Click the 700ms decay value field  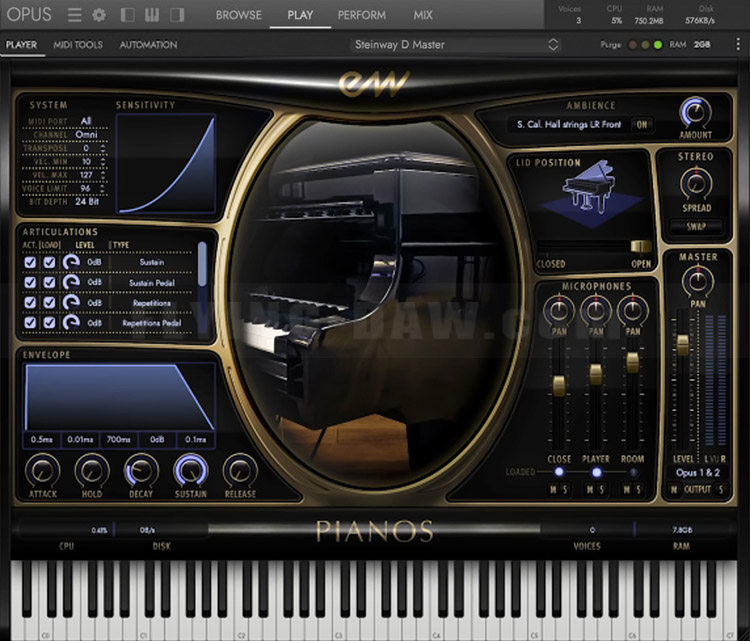(x=119, y=439)
